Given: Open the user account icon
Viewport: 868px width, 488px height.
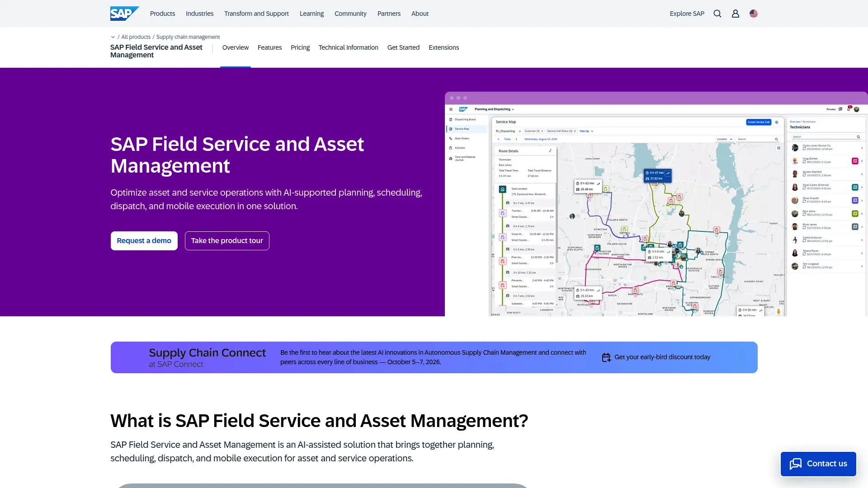Looking at the screenshot, I should point(736,14).
